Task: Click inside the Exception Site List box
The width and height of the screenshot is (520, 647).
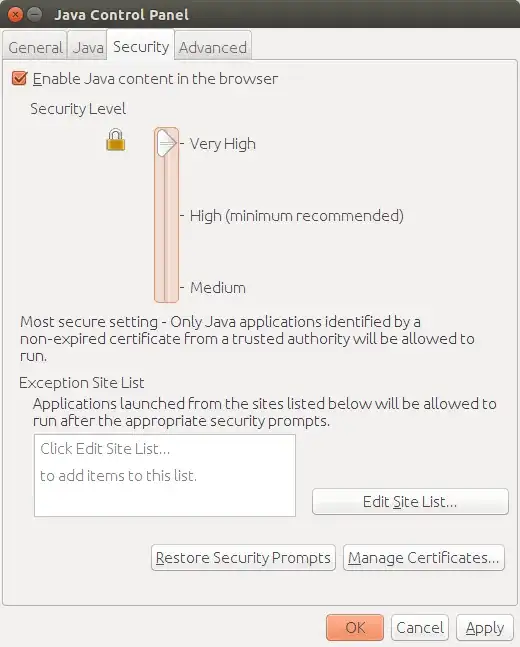Action: coord(165,475)
